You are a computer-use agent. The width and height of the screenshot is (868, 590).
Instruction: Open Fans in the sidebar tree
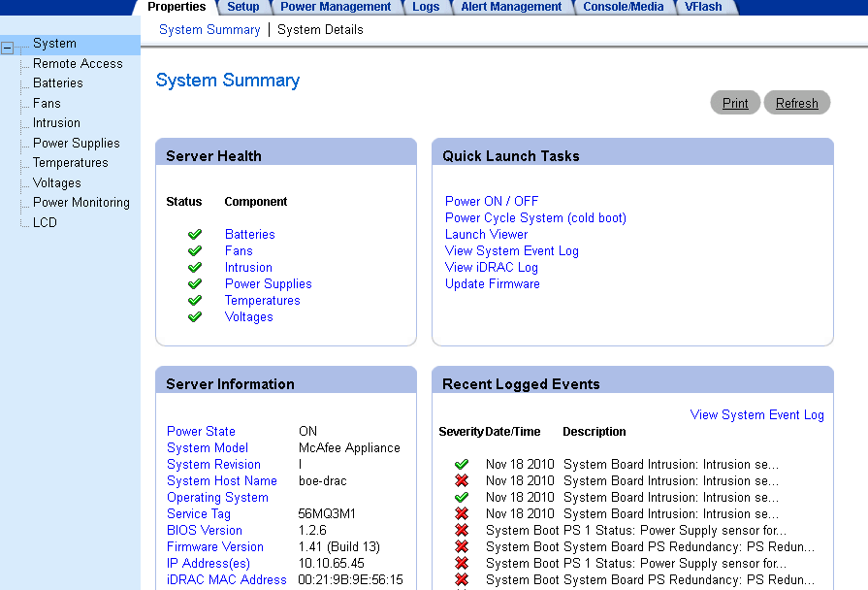(47, 104)
